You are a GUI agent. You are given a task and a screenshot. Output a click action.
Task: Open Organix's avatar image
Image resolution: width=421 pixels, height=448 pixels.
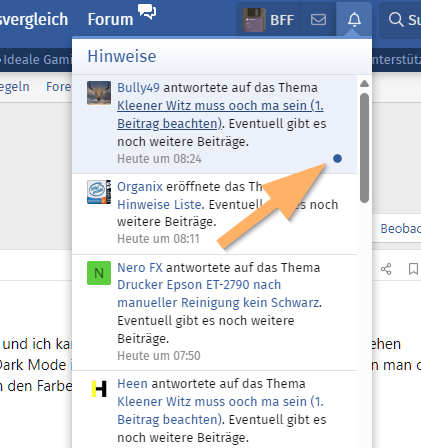(x=99, y=192)
